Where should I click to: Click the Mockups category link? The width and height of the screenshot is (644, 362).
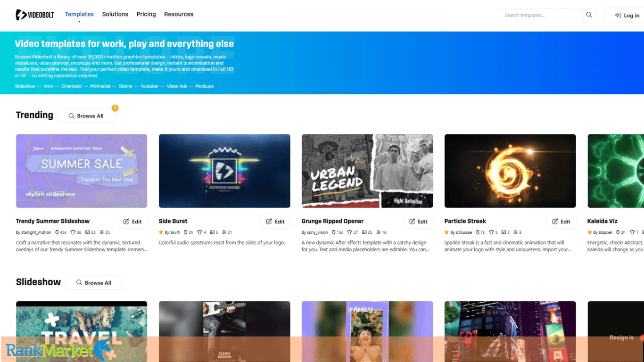[x=205, y=86]
